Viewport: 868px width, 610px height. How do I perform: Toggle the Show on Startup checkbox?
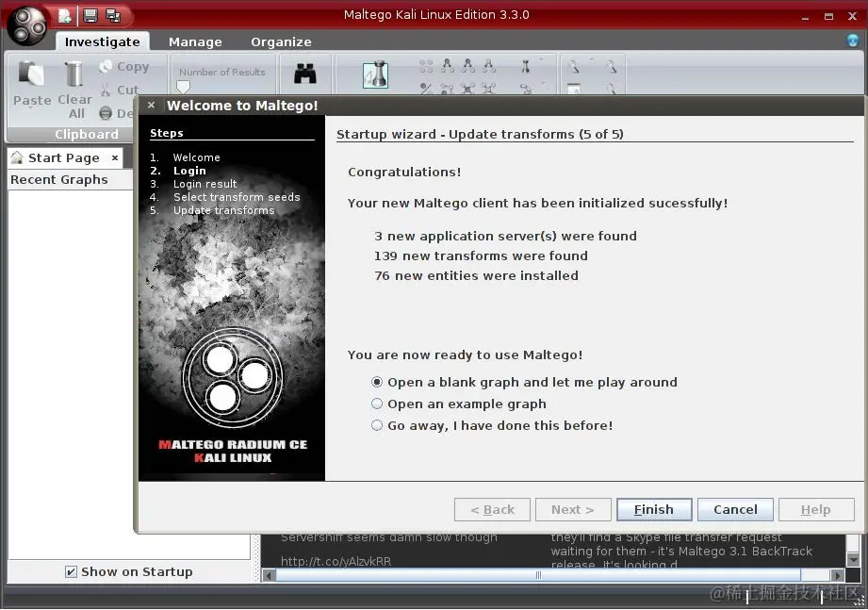(71, 571)
